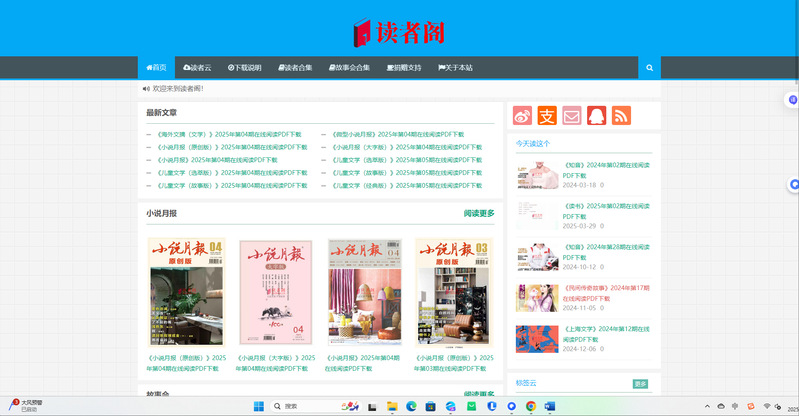Open 《儿童文学（选萃版）》2025年第04期 link
Viewport: 799px width, 416px height.
coord(231,173)
